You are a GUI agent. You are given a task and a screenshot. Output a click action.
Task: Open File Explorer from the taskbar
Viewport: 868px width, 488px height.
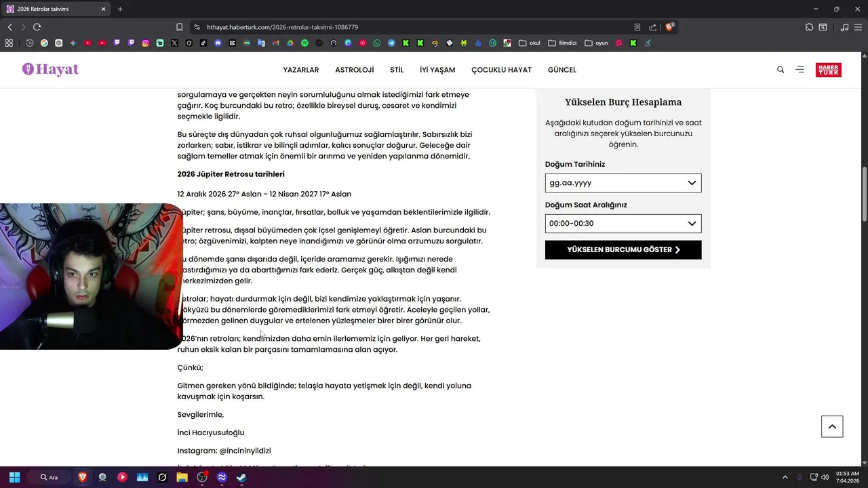point(182,477)
